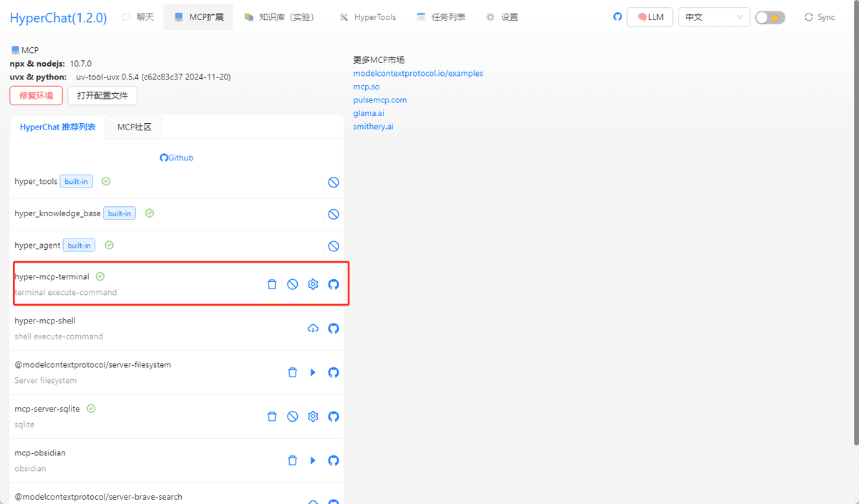Delete server-filesystem using trash icon
This screenshot has width=859, height=504.
pyautogui.click(x=292, y=372)
